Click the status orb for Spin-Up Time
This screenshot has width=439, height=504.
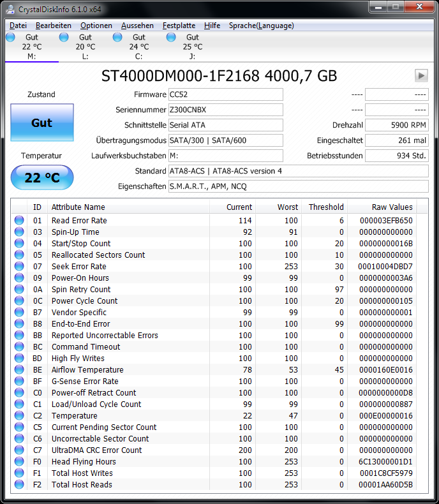pyautogui.click(x=19, y=232)
